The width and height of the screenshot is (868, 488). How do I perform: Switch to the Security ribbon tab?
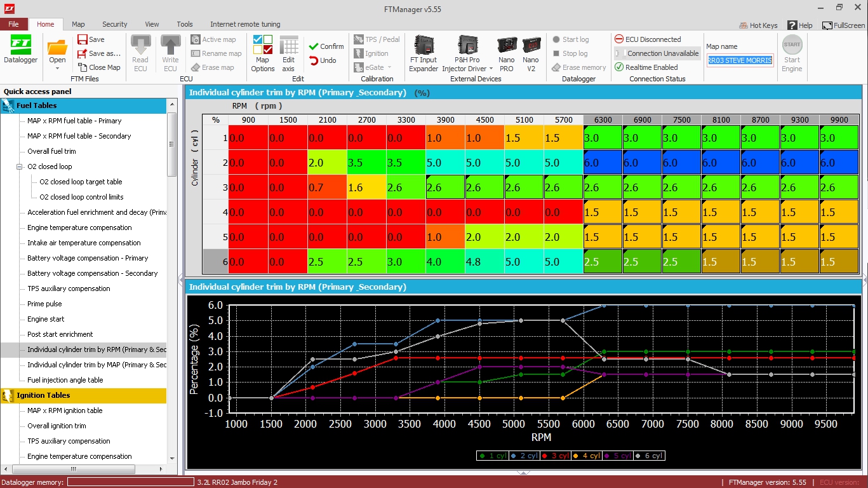(x=114, y=24)
